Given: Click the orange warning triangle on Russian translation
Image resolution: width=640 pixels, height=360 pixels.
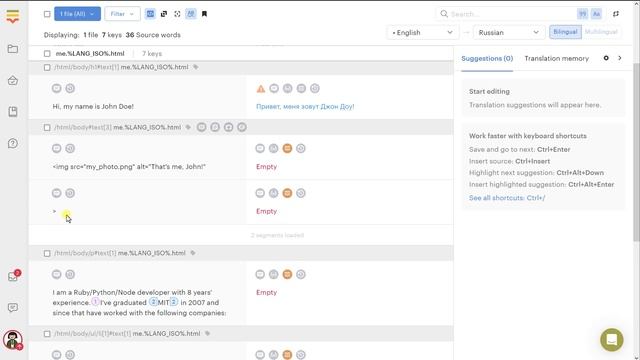Looking at the screenshot, I should (x=261, y=89).
